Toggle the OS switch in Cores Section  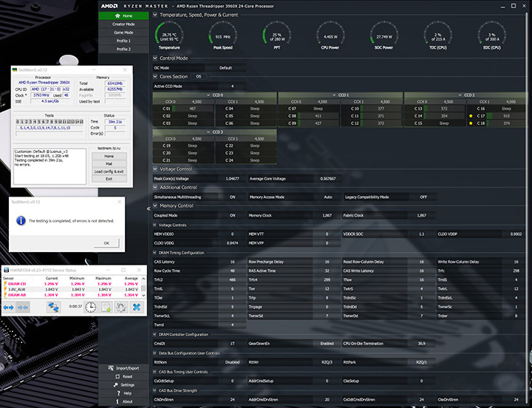pyautogui.click(x=199, y=77)
